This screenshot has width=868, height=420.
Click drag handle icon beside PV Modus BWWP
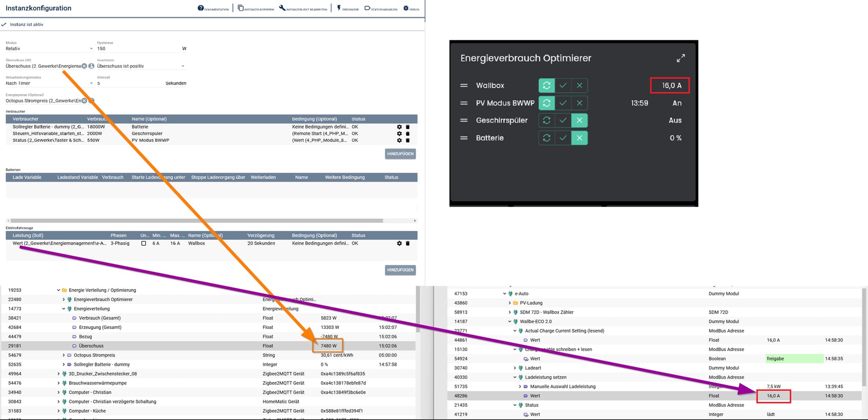(x=464, y=103)
